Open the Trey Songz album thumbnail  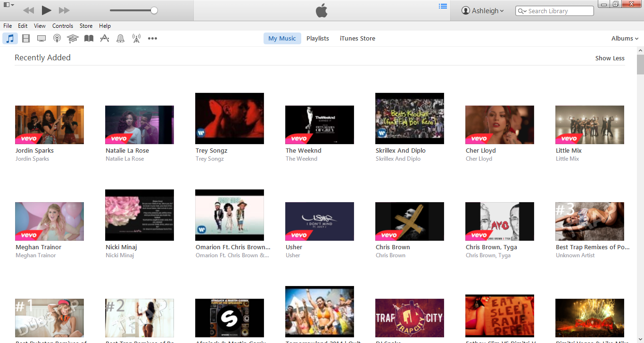(x=230, y=118)
